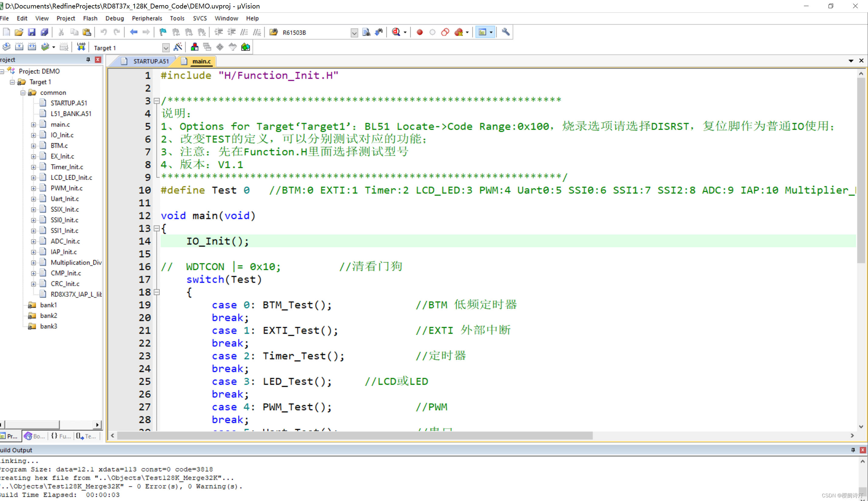Comment the selection using the comment icon
The width and height of the screenshot is (868, 501).
pos(244,32)
